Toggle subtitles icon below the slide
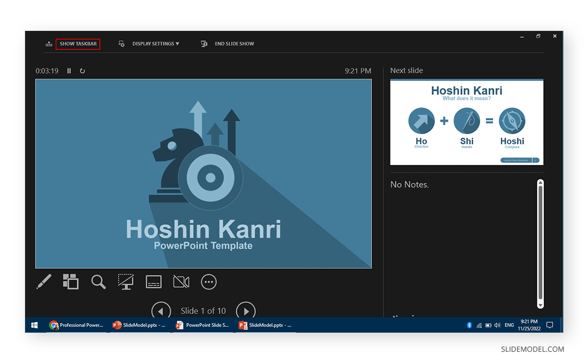The image size is (588, 364). click(153, 282)
